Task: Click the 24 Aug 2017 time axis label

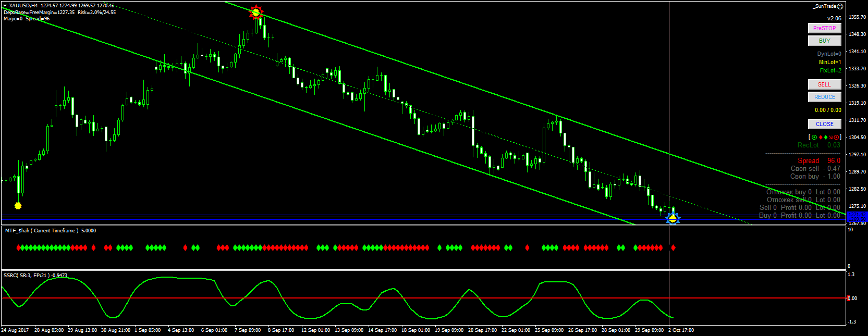Action: tap(15, 330)
